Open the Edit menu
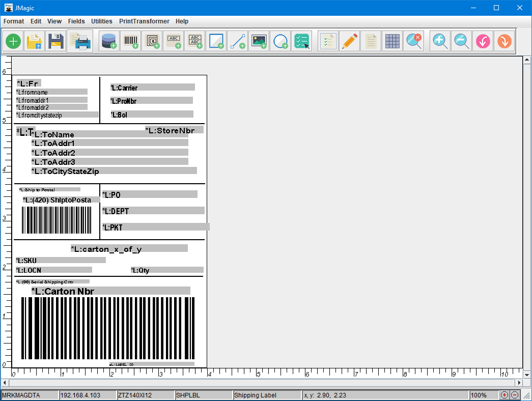Image resolution: width=532 pixels, height=401 pixels. point(36,21)
